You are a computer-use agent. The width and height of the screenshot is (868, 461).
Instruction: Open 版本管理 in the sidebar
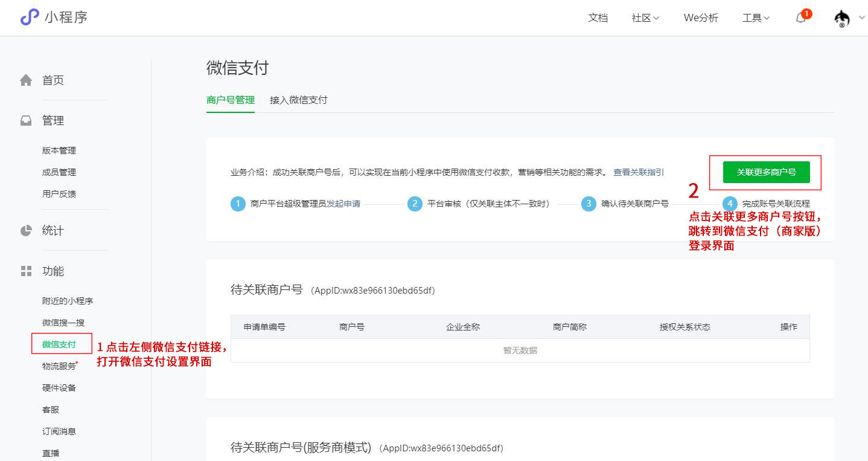(59, 150)
